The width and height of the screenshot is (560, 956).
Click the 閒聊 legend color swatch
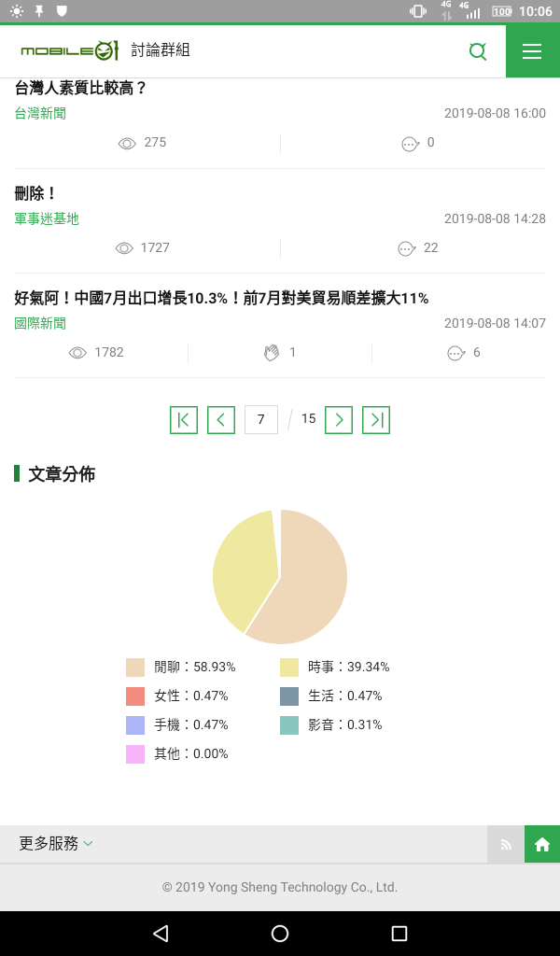click(x=135, y=668)
